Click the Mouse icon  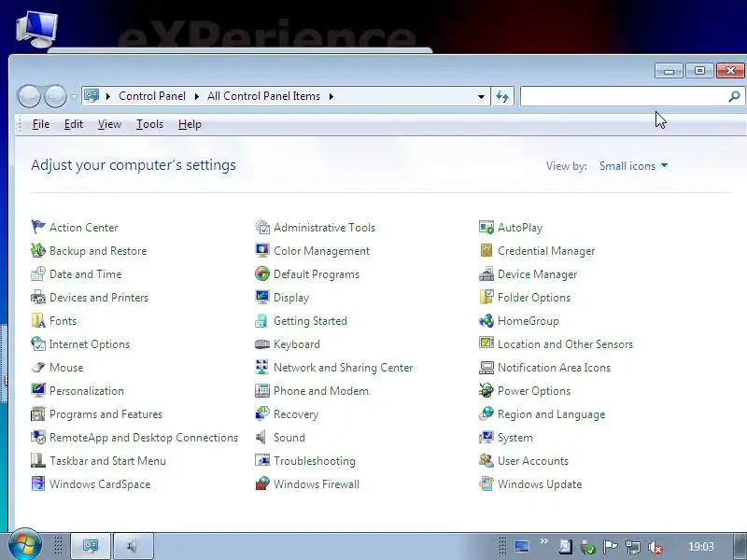pyautogui.click(x=37, y=367)
